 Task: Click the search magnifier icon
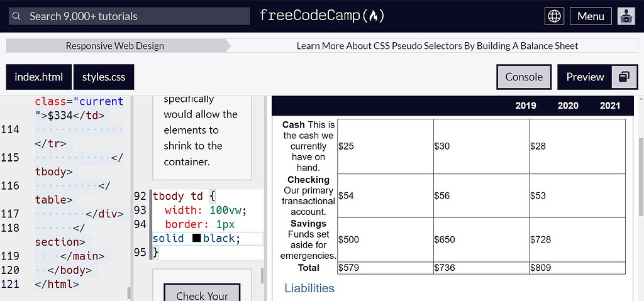[16, 16]
